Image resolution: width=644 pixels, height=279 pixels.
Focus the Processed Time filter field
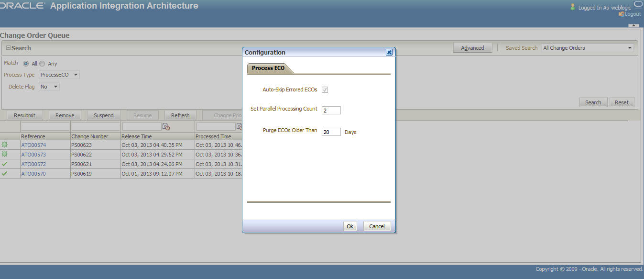(216, 127)
